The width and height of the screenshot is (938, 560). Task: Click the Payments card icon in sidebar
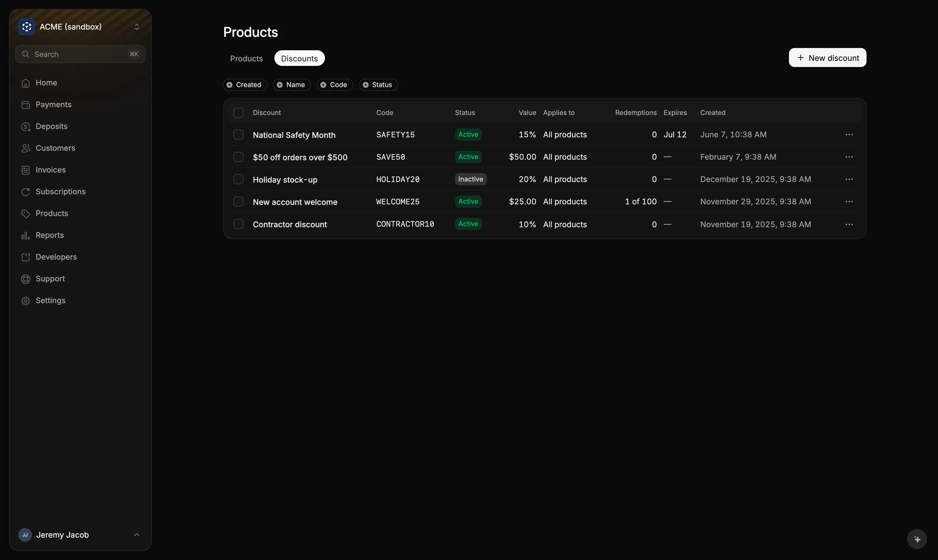26,105
